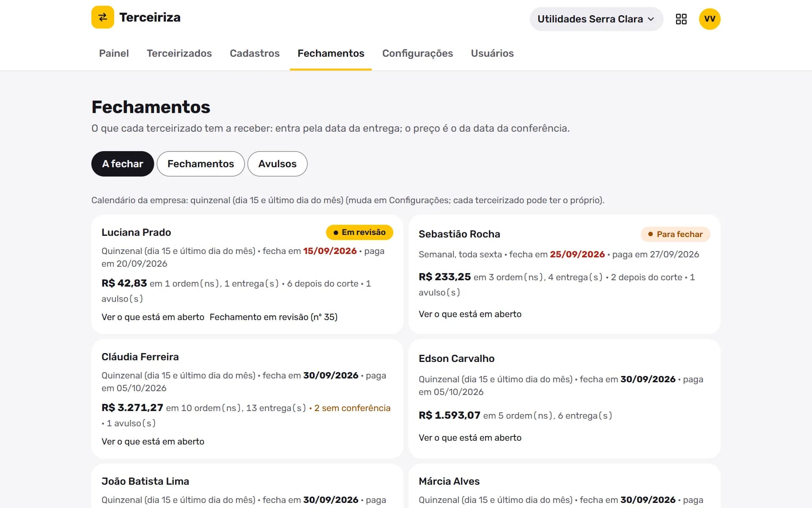
Task: Switch to the Cadastros tab
Action: (x=255, y=53)
